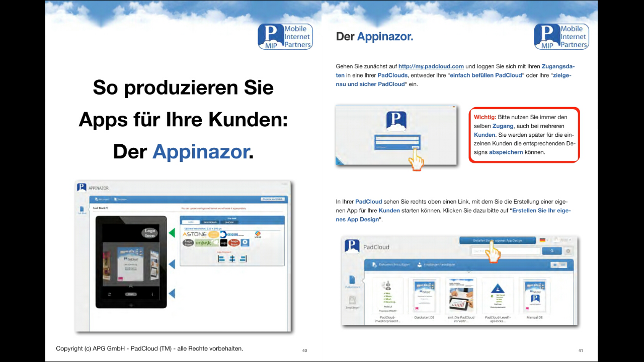Open Templates in Appinazor toolbar

coord(120,200)
